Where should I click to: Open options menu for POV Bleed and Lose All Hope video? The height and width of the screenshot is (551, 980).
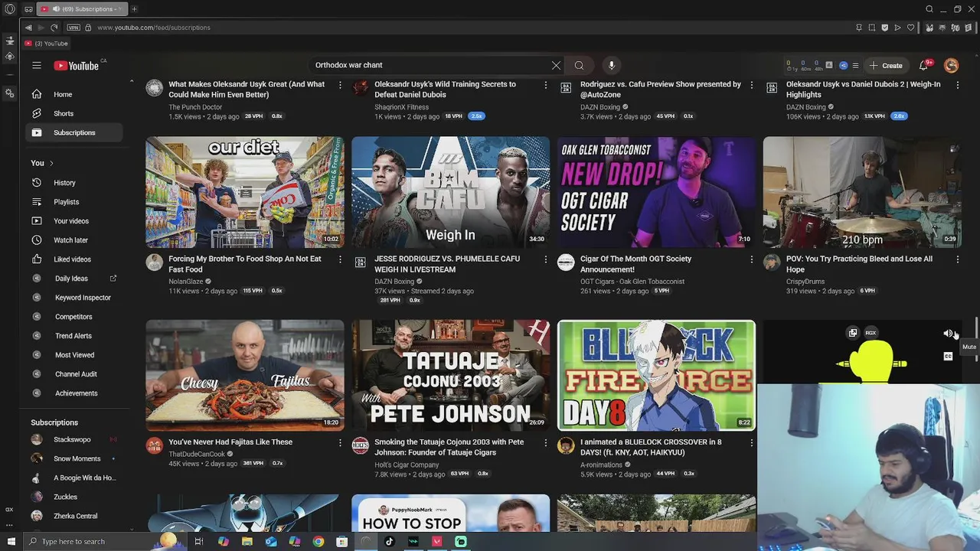click(957, 259)
